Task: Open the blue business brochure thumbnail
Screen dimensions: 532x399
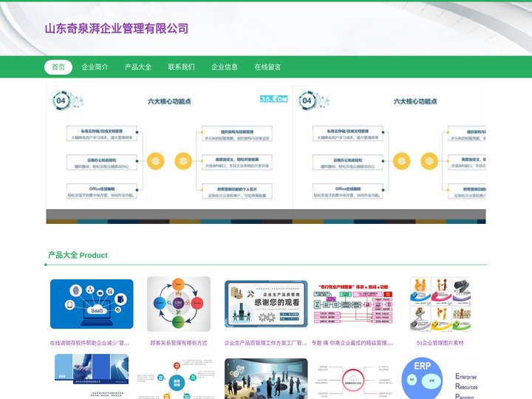Action: (x=92, y=376)
